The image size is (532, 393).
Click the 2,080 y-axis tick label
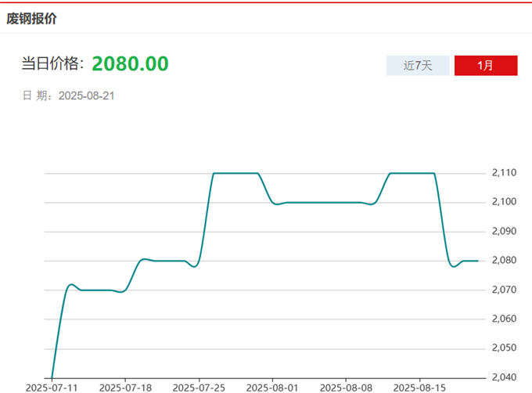[505, 261]
